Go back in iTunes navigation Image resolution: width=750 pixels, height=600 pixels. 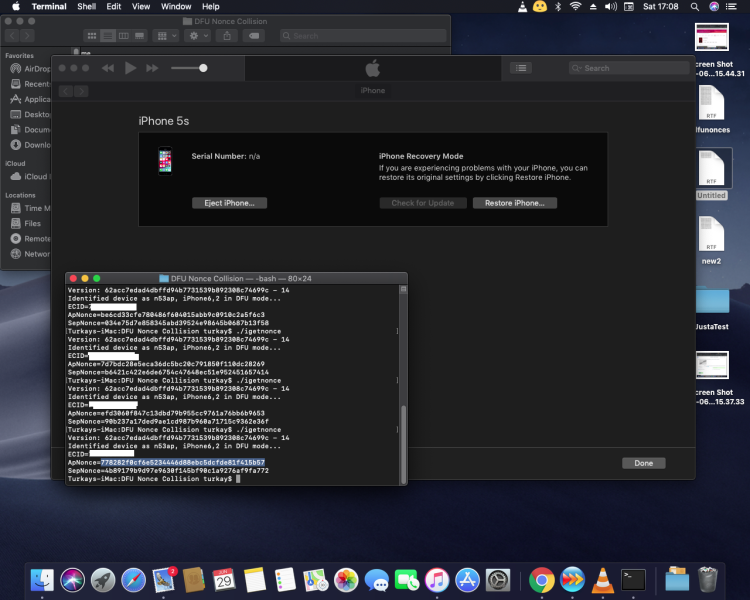point(66,91)
